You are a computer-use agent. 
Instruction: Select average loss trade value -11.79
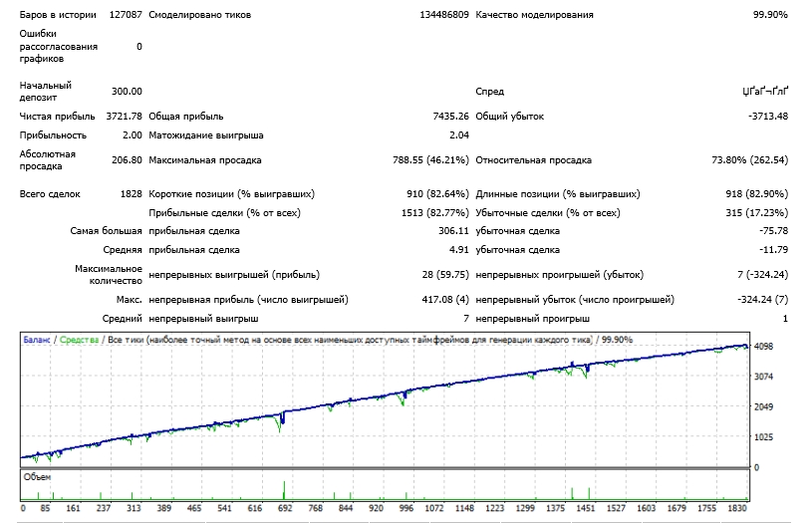(774, 250)
